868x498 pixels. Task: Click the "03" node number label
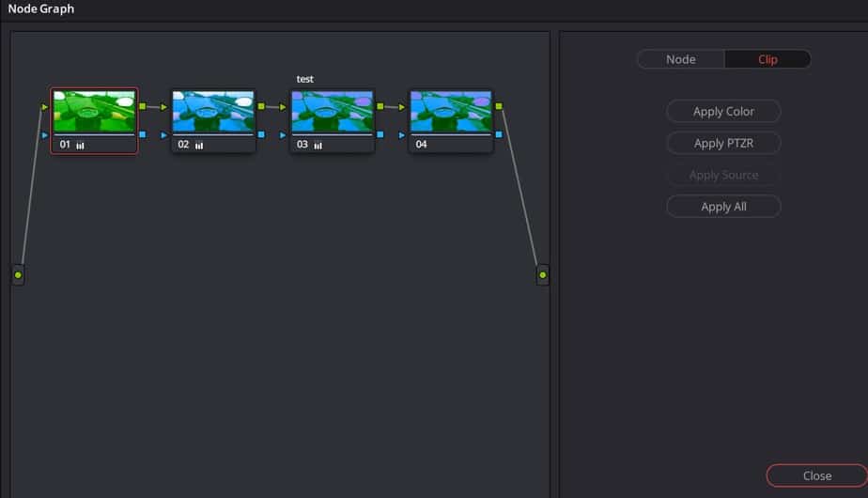[302, 145]
